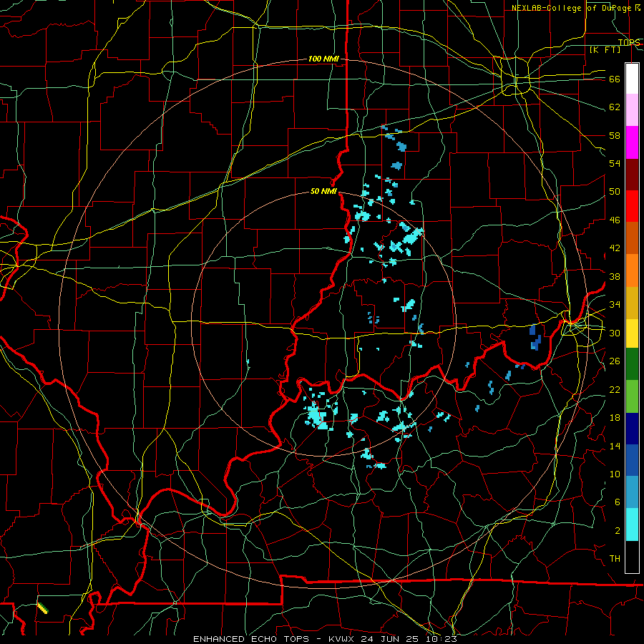Click the "6" legend value
Image resolution: width=644 pixels, height=644 pixels.
pos(618,502)
